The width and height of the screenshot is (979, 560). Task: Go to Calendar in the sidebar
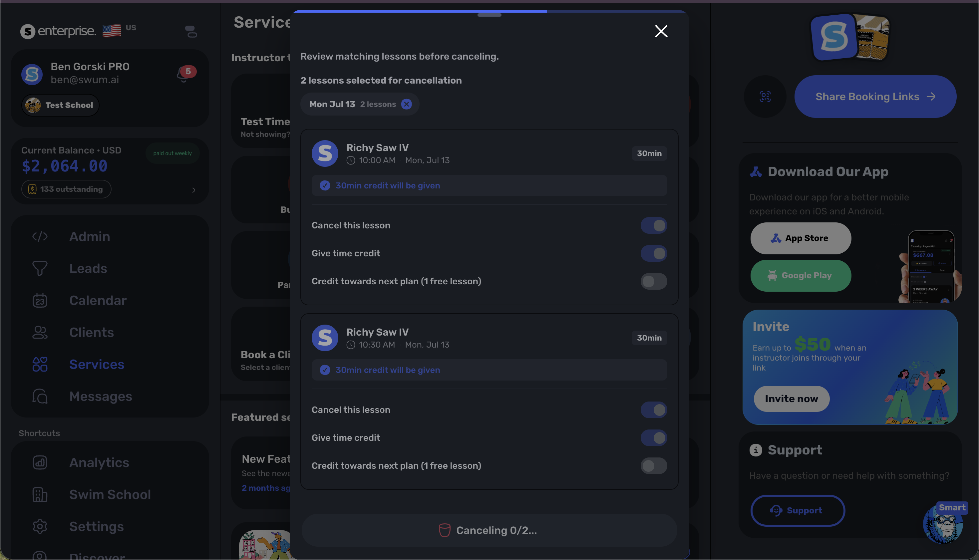(x=110, y=300)
